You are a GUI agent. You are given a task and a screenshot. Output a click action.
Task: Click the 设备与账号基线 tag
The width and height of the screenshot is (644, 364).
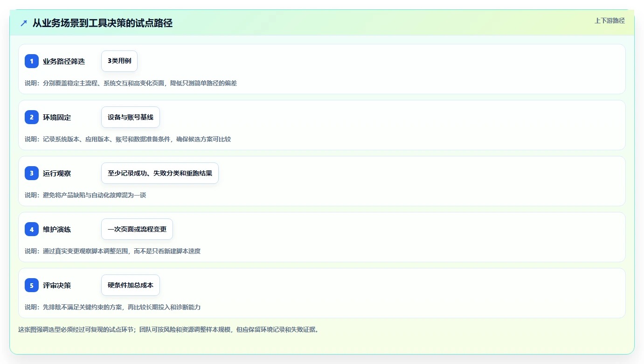(x=131, y=117)
